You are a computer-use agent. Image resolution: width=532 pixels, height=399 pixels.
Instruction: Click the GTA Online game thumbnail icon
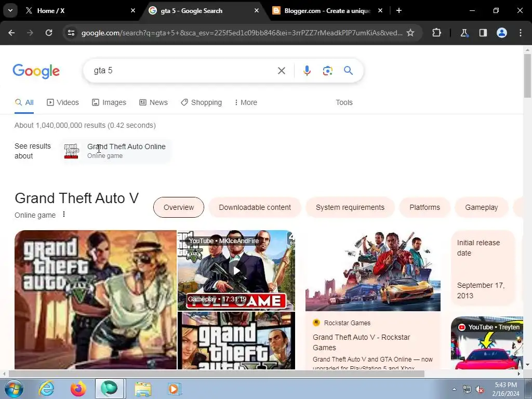tap(72, 151)
